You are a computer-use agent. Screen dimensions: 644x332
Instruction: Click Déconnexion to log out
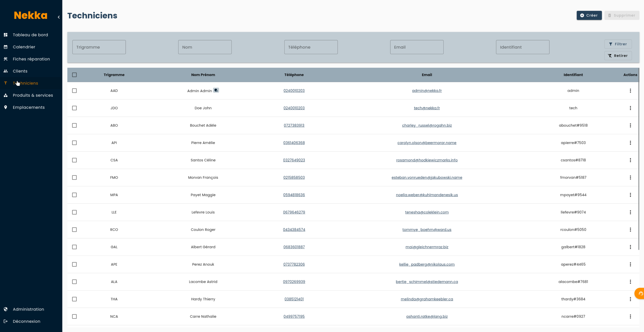point(27,321)
